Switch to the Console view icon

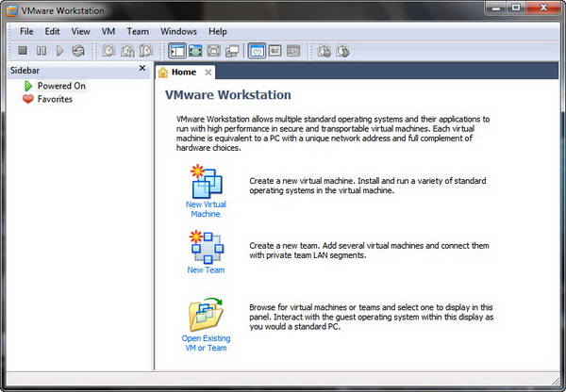[293, 51]
